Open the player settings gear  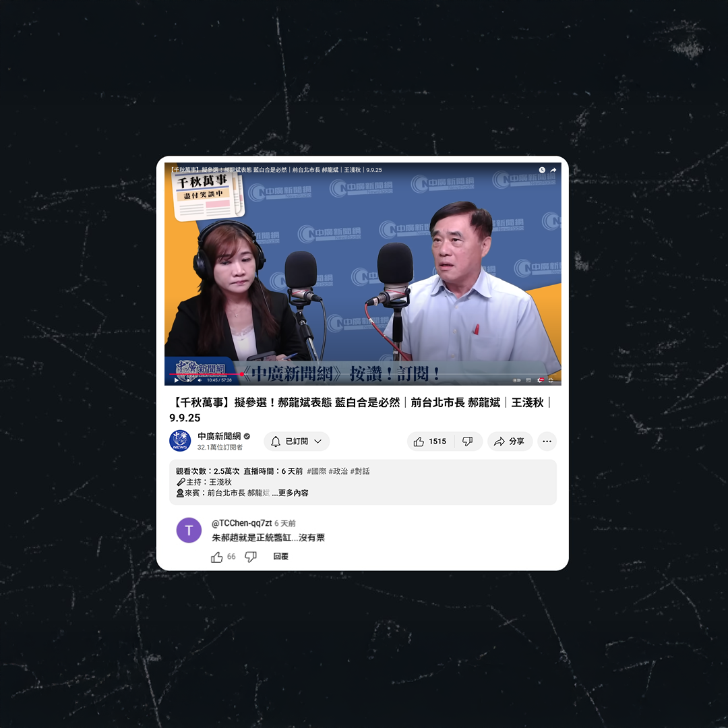pyautogui.click(x=541, y=380)
